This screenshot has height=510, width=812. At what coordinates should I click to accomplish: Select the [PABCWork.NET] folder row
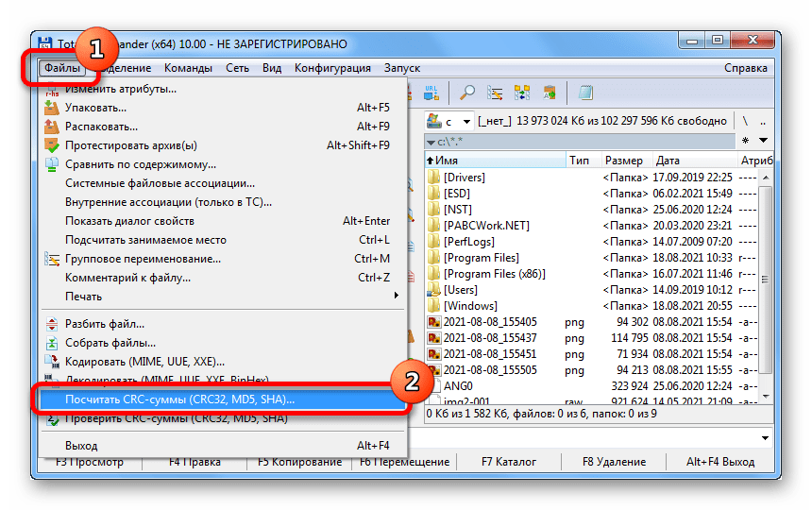tap(592, 226)
